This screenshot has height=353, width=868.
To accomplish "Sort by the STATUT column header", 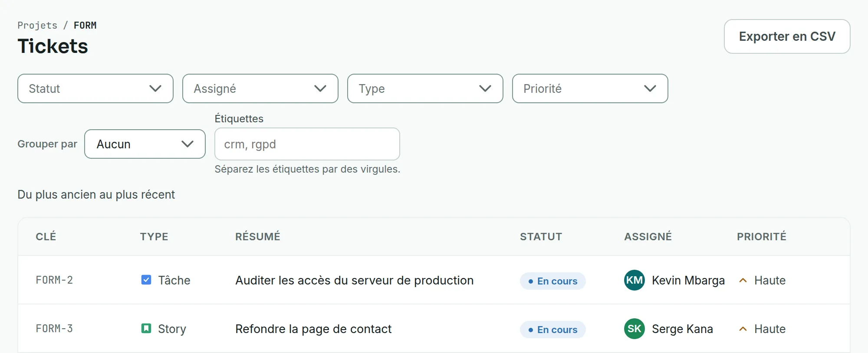I will 541,236.
